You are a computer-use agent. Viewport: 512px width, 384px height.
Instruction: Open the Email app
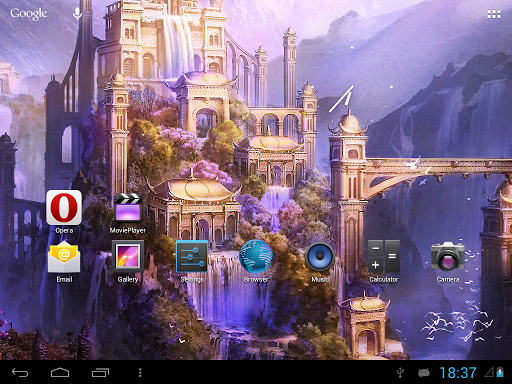pyautogui.click(x=64, y=257)
